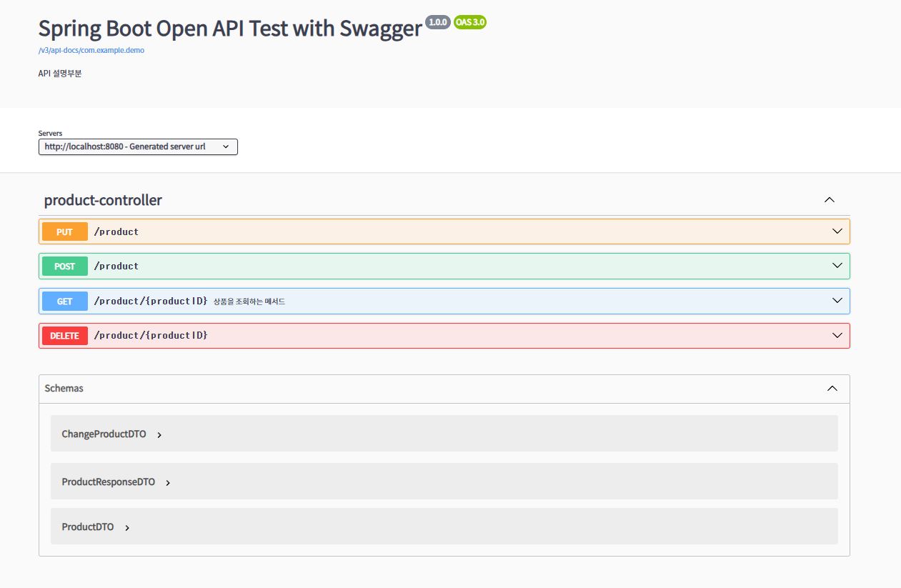This screenshot has width=901, height=588.
Task: Click the /product/{productID} path in GET row
Action: (151, 301)
